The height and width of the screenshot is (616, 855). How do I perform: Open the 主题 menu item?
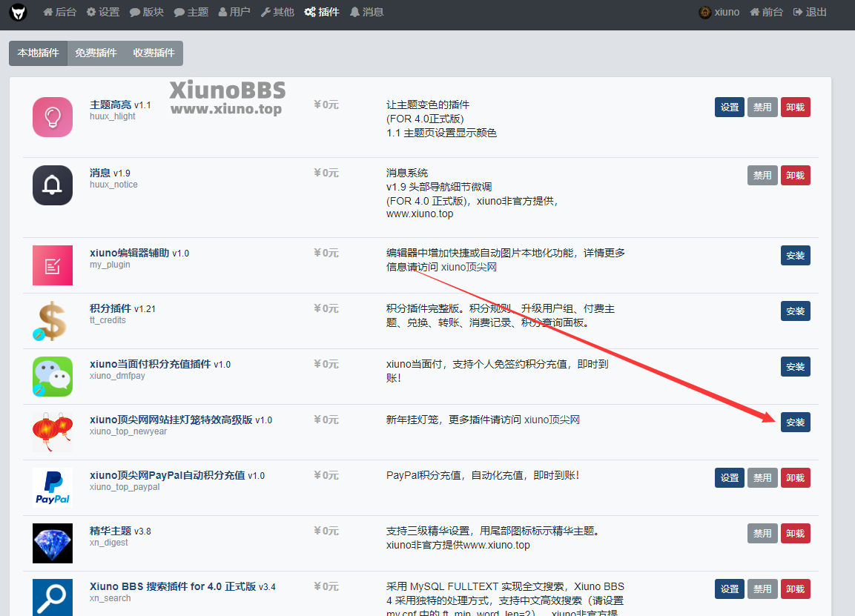pyautogui.click(x=191, y=12)
